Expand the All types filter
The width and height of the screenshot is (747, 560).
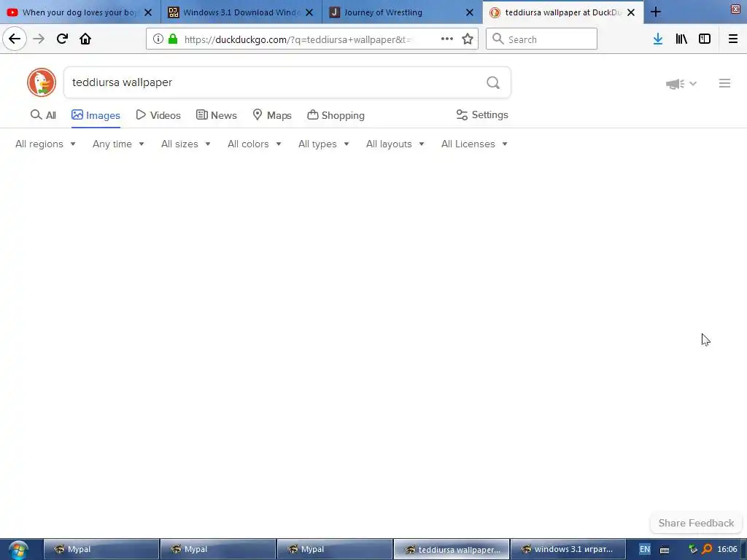(x=323, y=144)
